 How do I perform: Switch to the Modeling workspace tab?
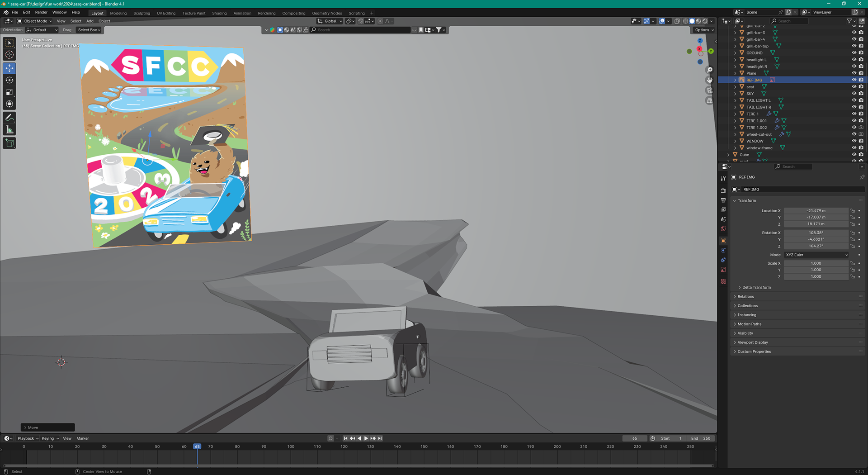coord(118,13)
